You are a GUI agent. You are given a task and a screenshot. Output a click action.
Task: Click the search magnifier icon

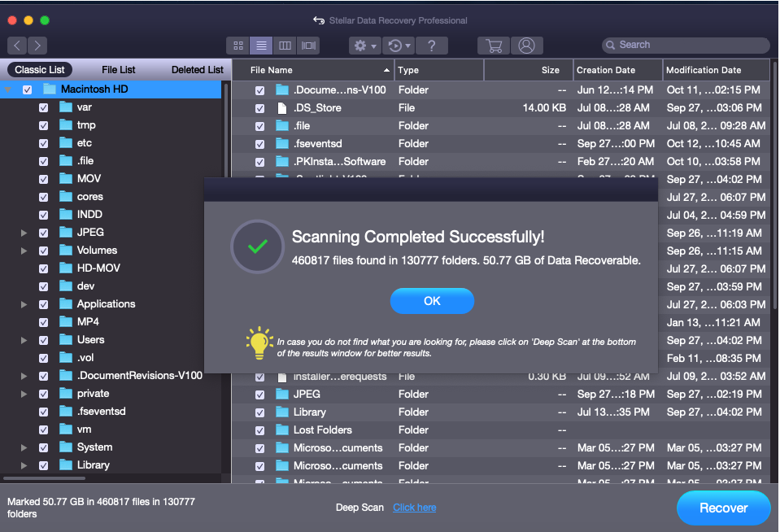(610, 45)
